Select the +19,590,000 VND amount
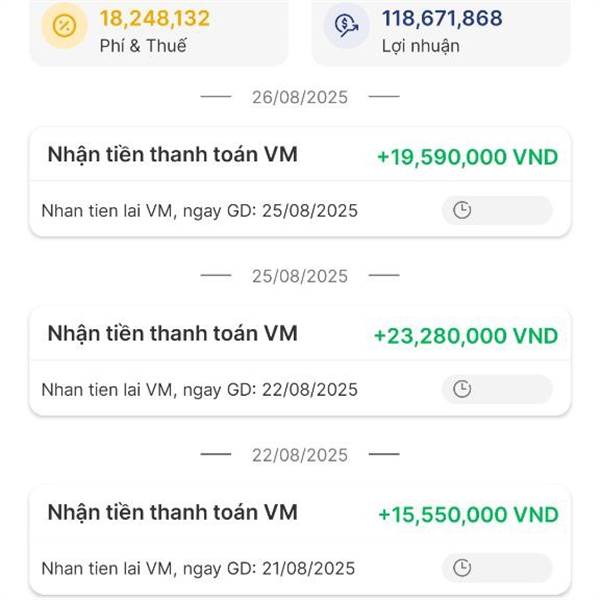This screenshot has height=600, width=600. [467, 157]
